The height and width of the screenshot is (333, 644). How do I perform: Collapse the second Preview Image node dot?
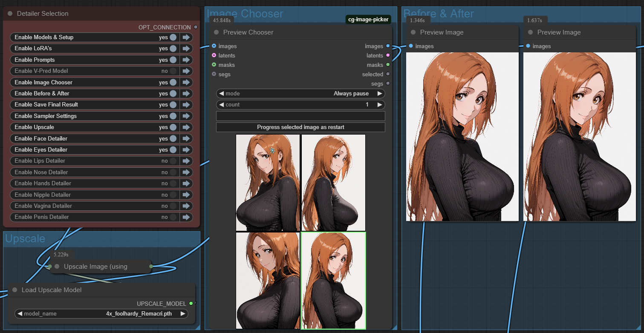pos(531,32)
